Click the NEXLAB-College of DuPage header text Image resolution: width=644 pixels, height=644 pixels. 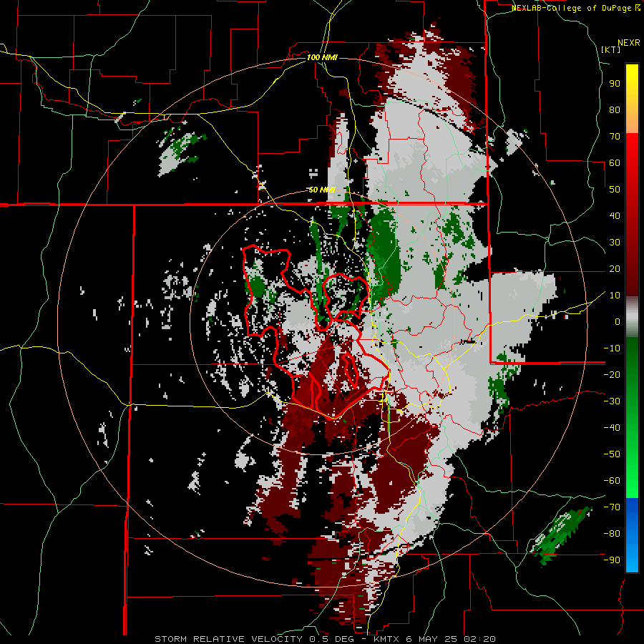pos(575,8)
